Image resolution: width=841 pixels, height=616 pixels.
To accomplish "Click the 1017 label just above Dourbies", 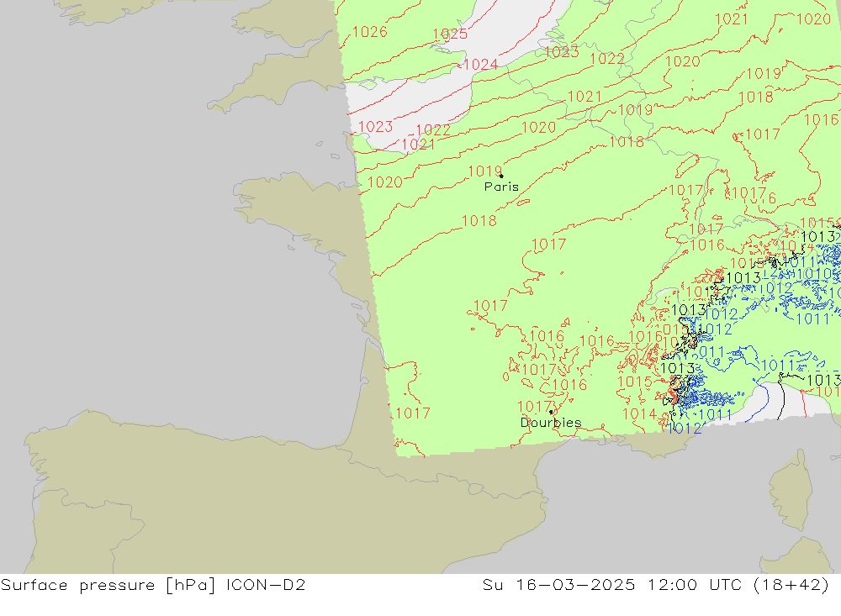I will click(x=534, y=407).
